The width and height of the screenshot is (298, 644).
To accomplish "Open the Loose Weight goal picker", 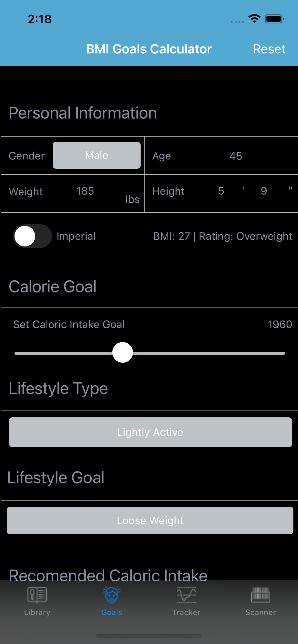I will click(150, 520).
